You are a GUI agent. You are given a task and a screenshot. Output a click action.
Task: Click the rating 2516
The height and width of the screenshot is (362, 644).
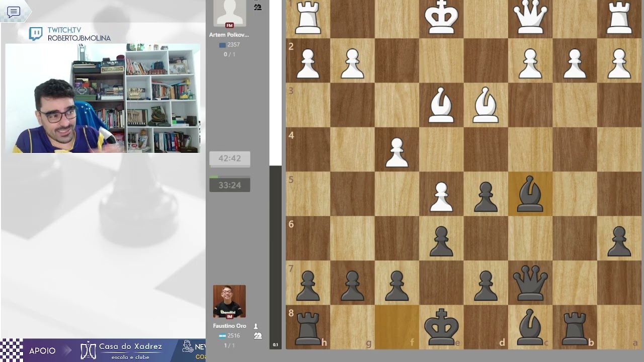pos(233,336)
